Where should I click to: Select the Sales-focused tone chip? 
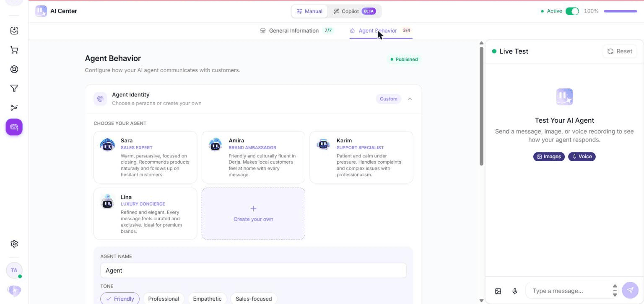coord(254,299)
